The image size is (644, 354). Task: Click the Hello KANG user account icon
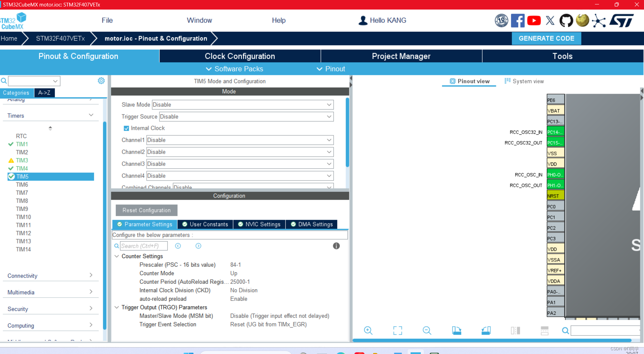363,20
